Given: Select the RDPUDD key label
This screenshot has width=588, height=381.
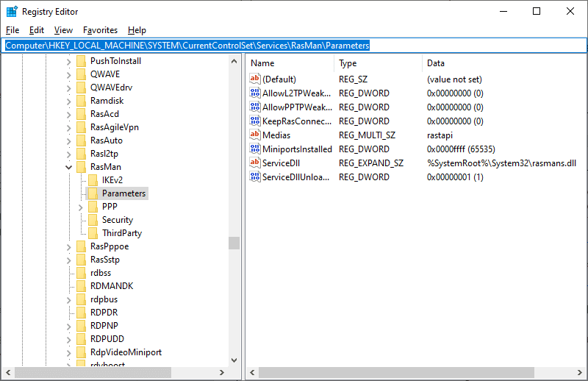Looking at the screenshot, I should coord(107,338).
